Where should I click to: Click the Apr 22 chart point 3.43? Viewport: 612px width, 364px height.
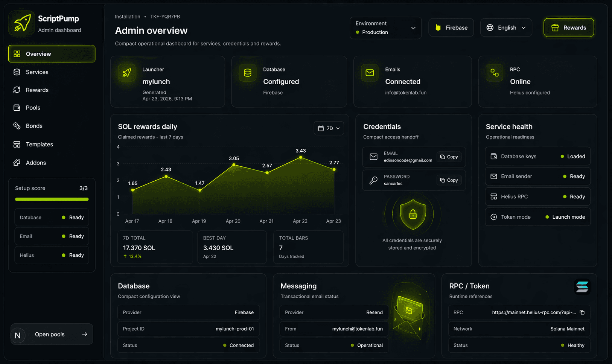(x=300, y=157)
